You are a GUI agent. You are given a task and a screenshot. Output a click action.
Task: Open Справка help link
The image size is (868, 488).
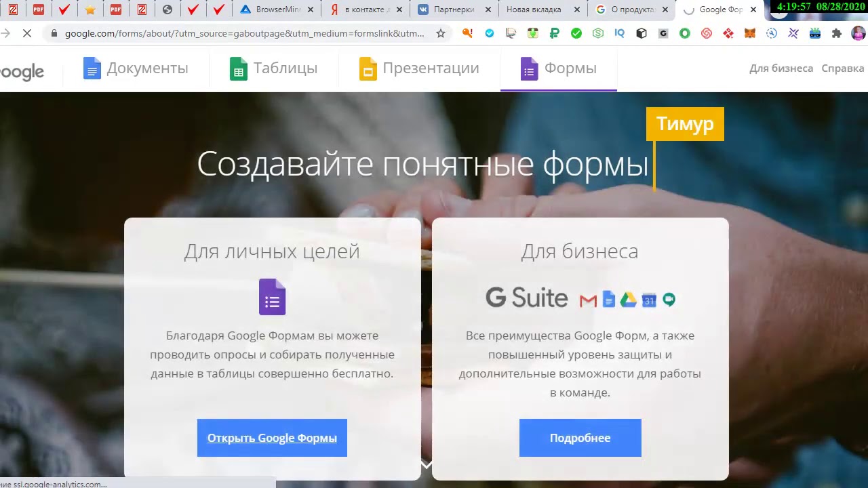[842, 68]
